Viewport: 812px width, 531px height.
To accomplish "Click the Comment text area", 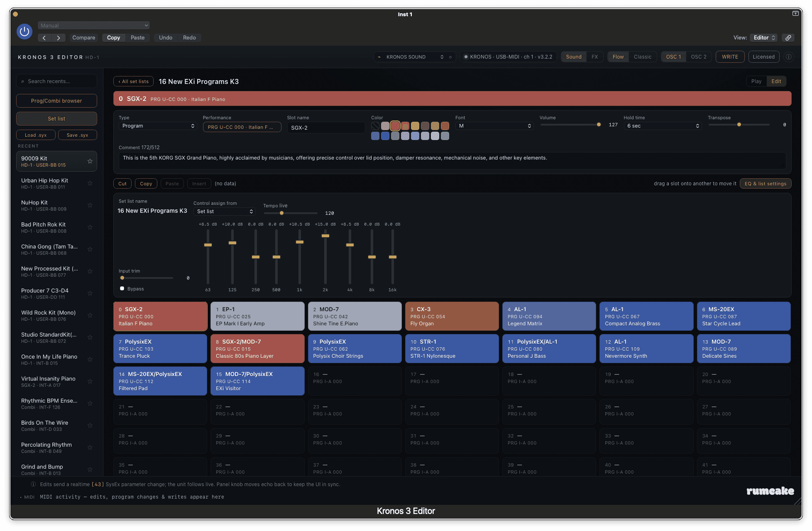I will 452,160.
